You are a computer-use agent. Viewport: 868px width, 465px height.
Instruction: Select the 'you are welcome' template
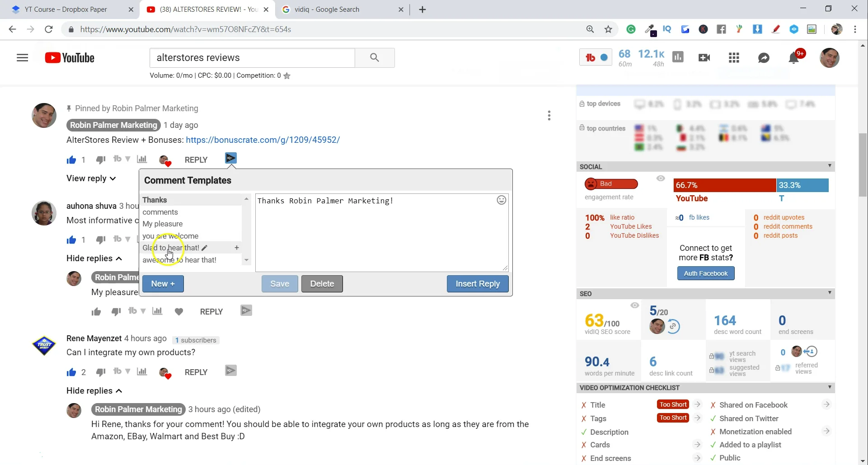click(191, 236)
